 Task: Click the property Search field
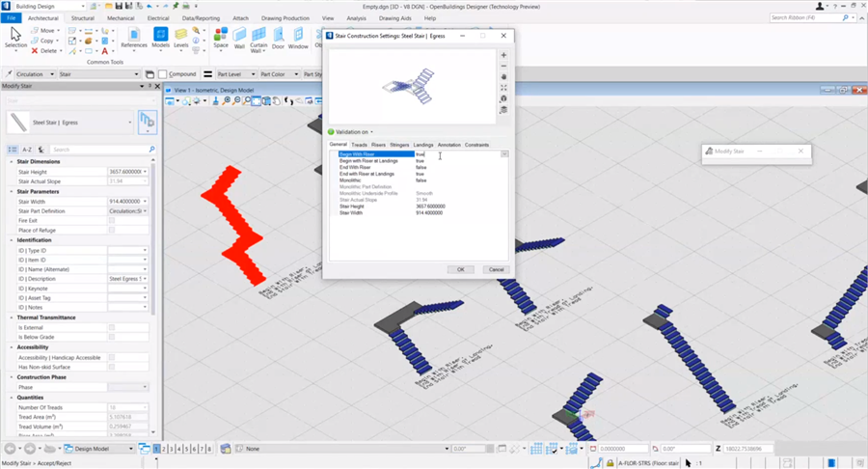[102, 150]
